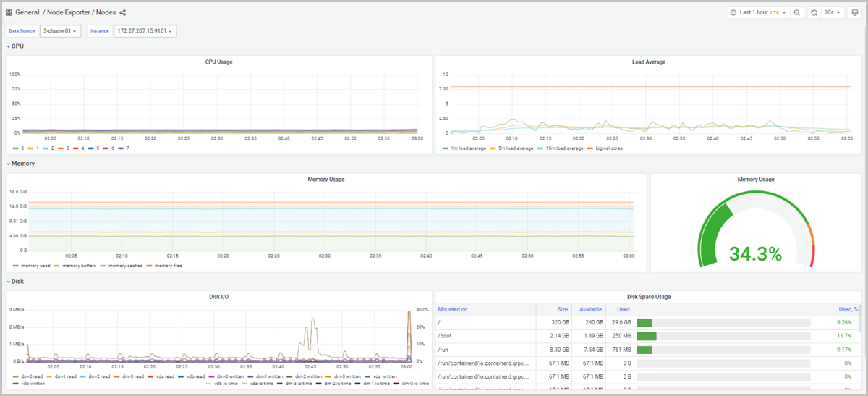The image size is (868, 396).
Task: Sort table by Mounted on column
Action: pyautogui.click(x=453, y=309)
